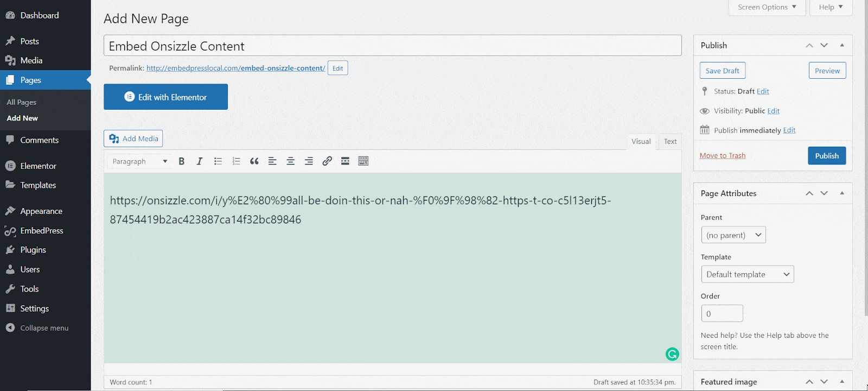The height and width of the screenshot is (391, 868).
Task: Open the Default template dropdown
Action: [x=748, y=274]
